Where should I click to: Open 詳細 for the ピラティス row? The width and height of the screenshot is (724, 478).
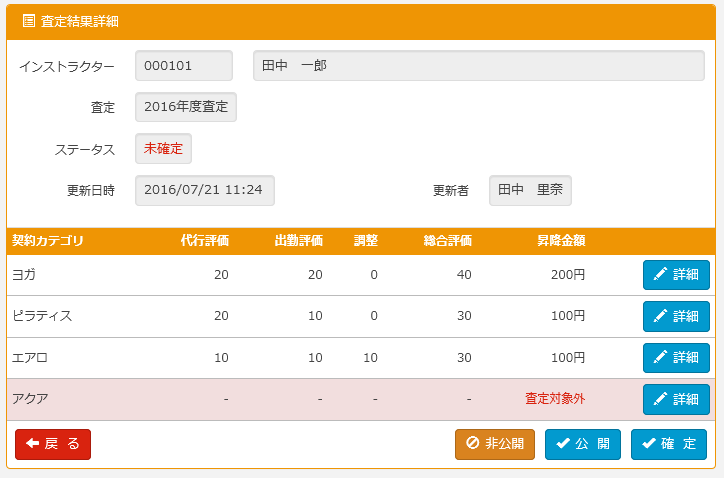[x=676, y=316]
